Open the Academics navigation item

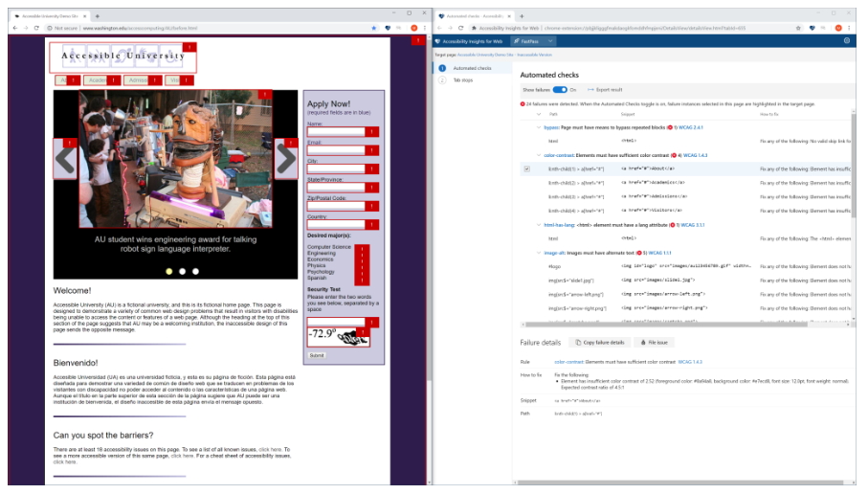pyautogui.click(x=101, y=80)
